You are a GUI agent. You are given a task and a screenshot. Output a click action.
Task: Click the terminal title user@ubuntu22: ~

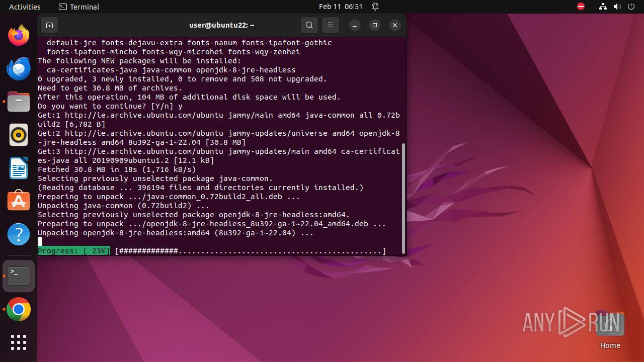click(x=222, y=25)
